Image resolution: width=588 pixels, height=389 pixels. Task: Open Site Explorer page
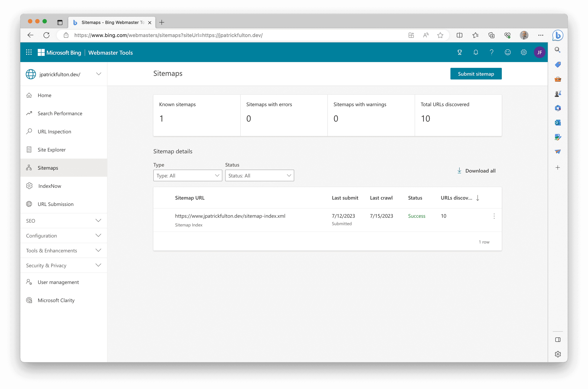[64, 150]
